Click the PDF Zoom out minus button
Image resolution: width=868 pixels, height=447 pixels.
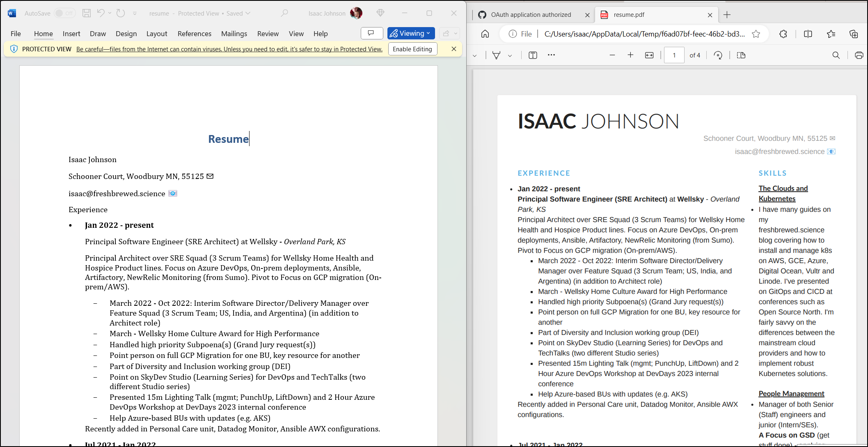(x=612, y=55)
